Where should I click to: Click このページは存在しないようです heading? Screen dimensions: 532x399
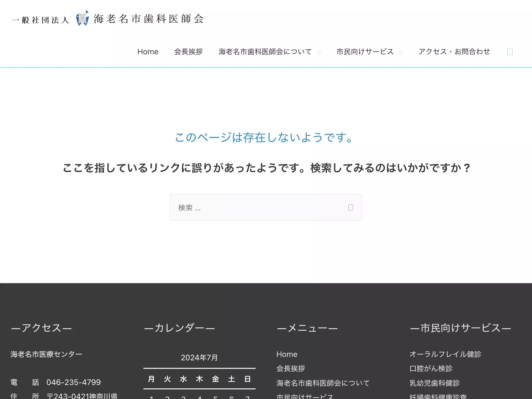point(264,137)
